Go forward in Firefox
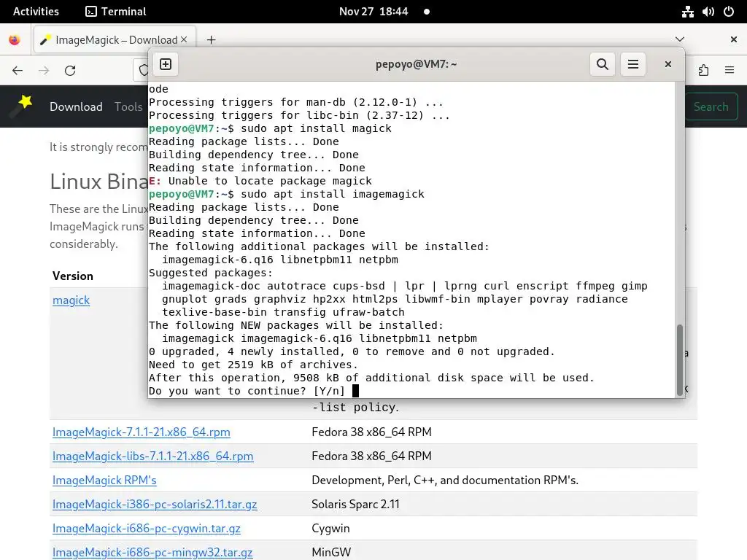Image resolution: width=747 pixels, height=560 pixels. (x=44, y=71)
